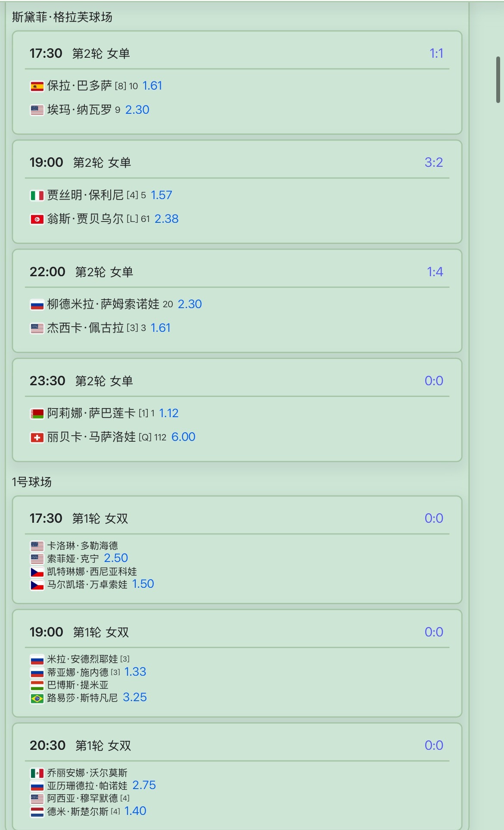Select odds 6.00 for 丽贝卡·马萨洛娃
Viewport: 504px width, 830px height.
coord(184,437)
